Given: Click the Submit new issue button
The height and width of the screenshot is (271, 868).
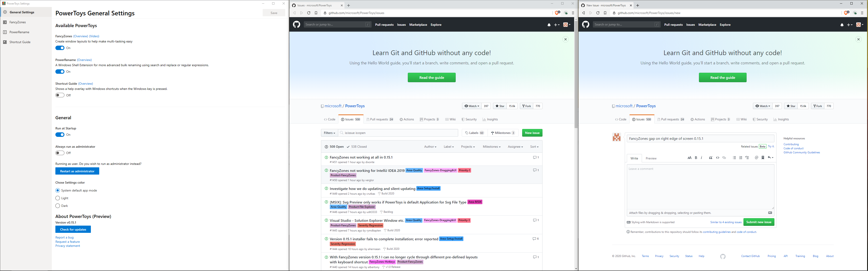Looking at the screenshot, I should tap(759, 222).
